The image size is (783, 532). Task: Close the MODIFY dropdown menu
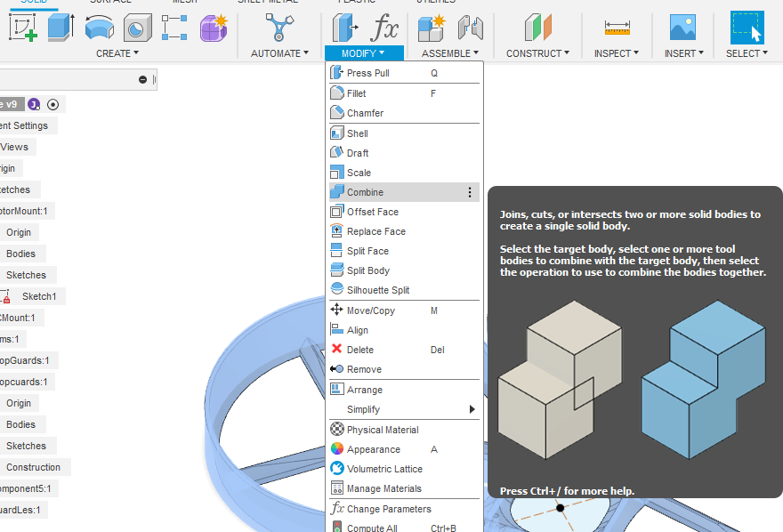[x=364, y=53]
